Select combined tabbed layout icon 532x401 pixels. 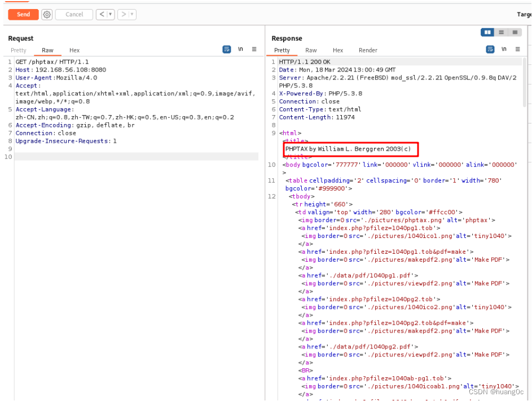point(515,32)
